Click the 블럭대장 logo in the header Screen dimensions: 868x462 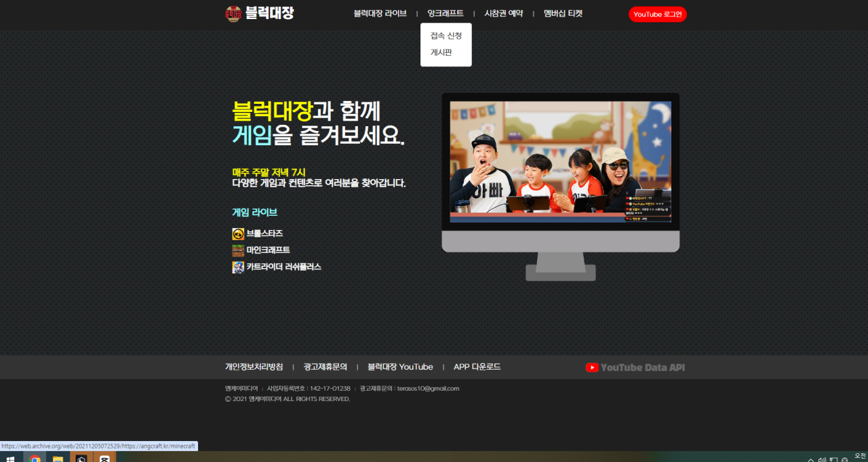coord(259,14)
